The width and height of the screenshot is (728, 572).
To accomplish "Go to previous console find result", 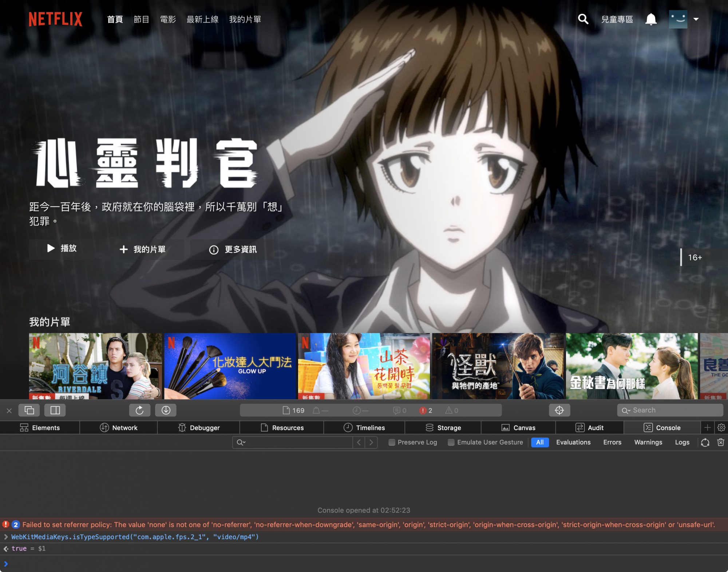I will pos(359,442).
